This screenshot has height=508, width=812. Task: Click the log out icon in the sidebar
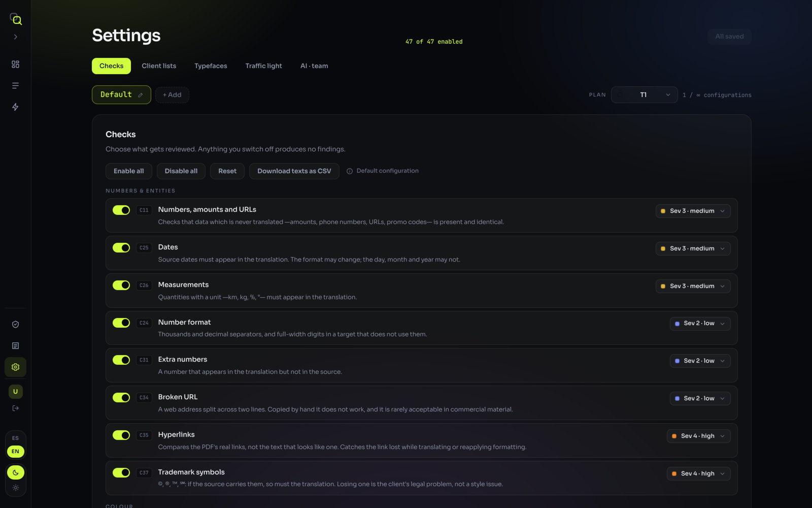point(16,408)
